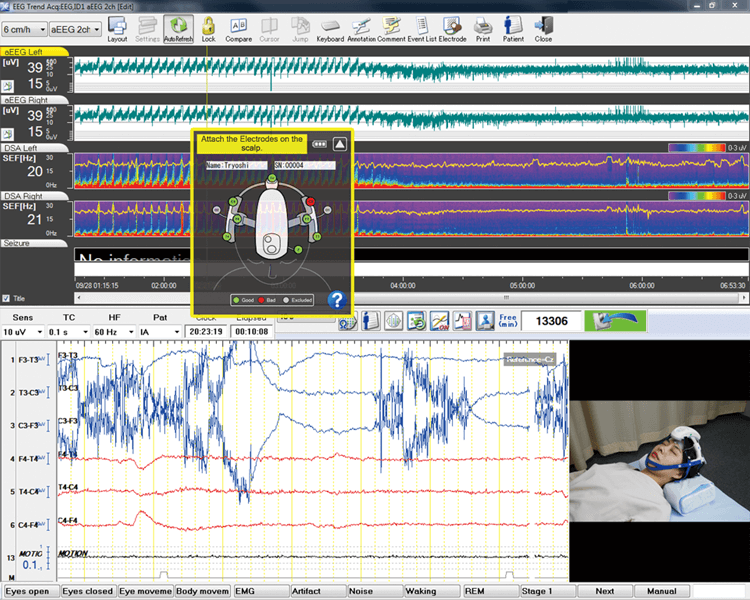750x600 pixels.
Task: Click the patient video thumbnail
Action: pyautogui.click(x=660, y=461)
